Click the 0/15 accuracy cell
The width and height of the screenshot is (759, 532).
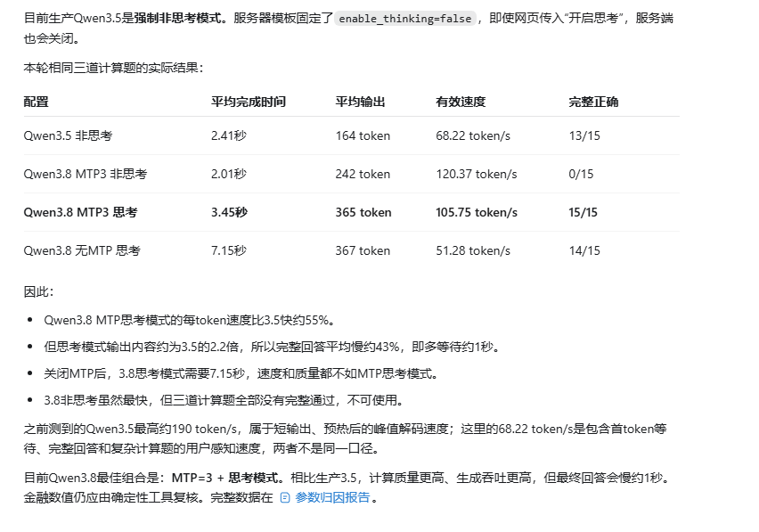[x=581, y=174]
